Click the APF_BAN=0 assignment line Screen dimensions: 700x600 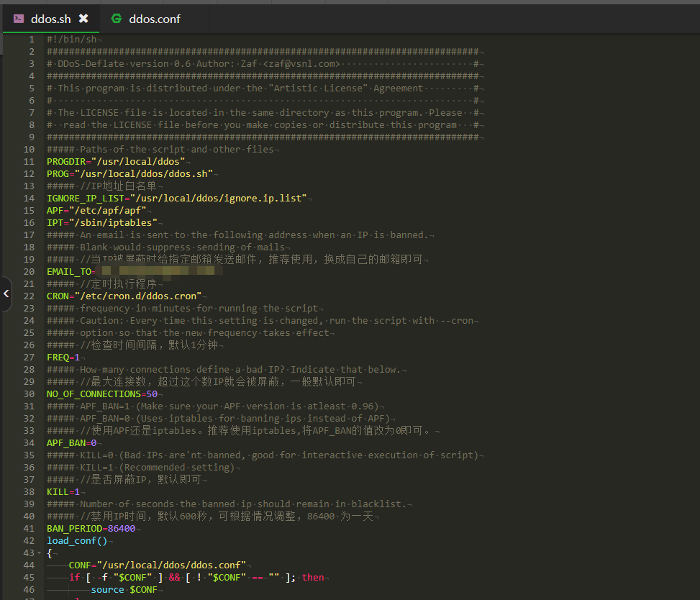point(71,442)
